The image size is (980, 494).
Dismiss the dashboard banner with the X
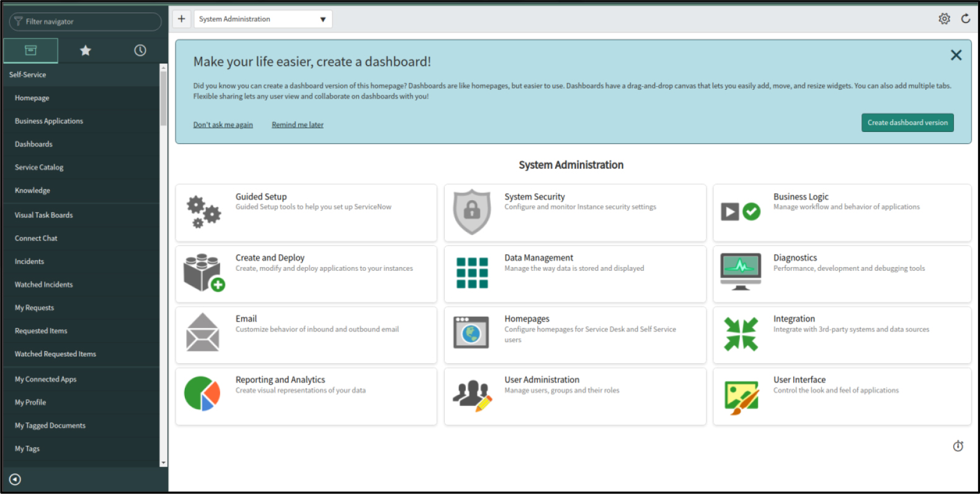[956, 55]
